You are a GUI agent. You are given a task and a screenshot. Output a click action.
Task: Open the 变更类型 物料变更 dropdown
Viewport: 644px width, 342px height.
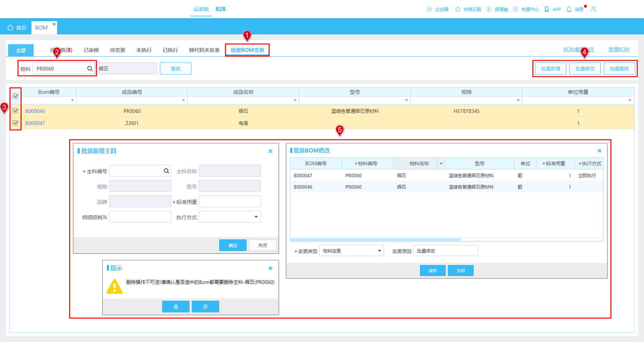pyautogui.click(x=351, y=251)
